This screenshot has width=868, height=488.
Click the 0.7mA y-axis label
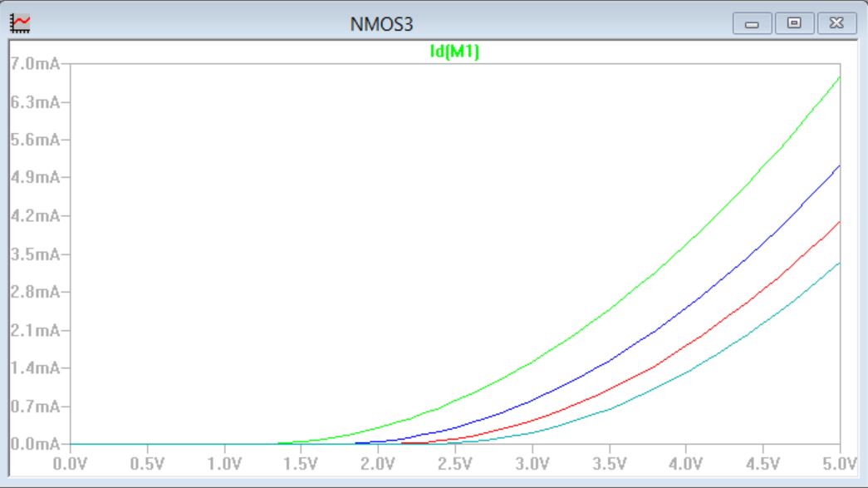pyautogui.click(x=36, y=407)
